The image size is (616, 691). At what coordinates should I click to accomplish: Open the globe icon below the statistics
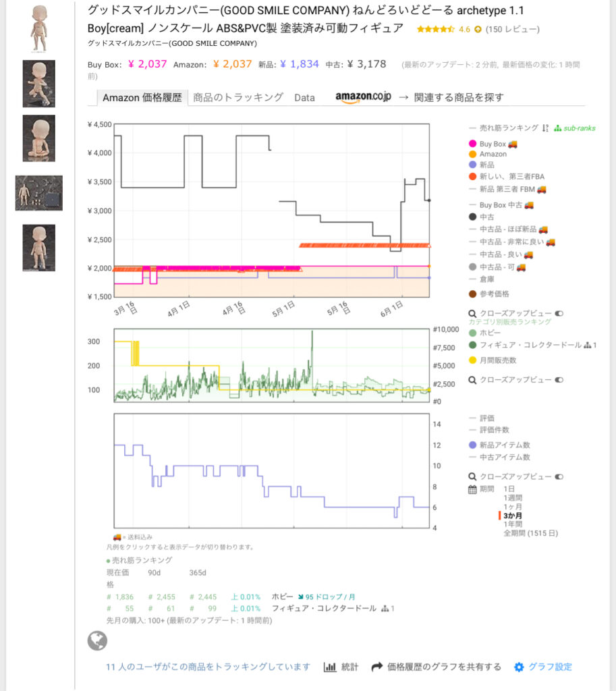[97, 641]
